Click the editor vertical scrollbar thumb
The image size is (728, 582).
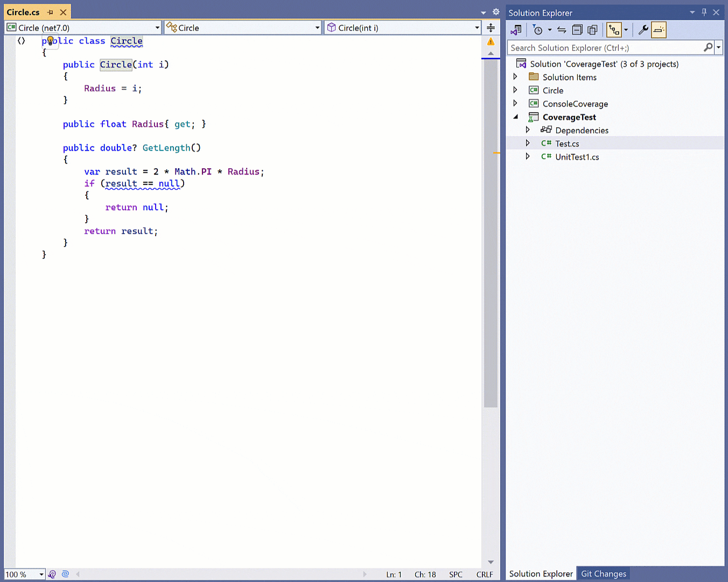(491, 232)
